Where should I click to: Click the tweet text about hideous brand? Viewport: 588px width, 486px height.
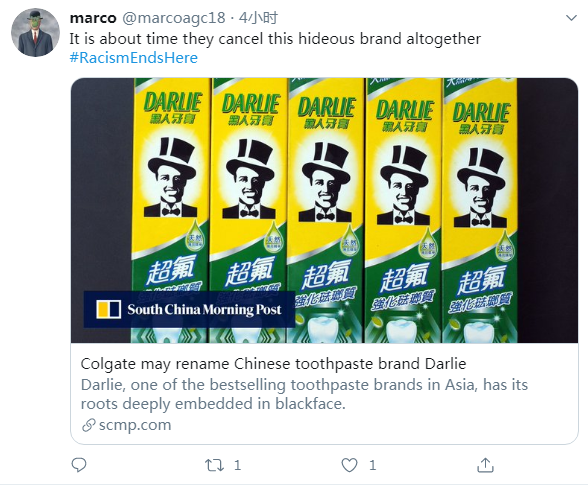(275, 39)
